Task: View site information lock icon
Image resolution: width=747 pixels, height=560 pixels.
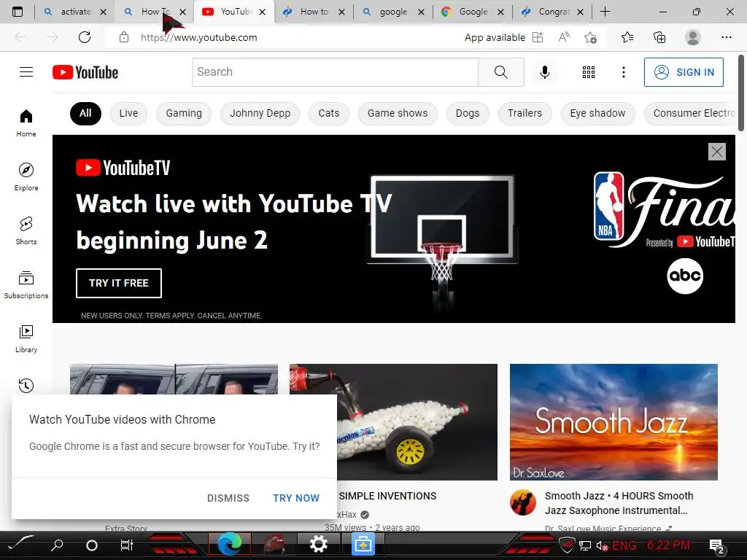Action: 124,37
